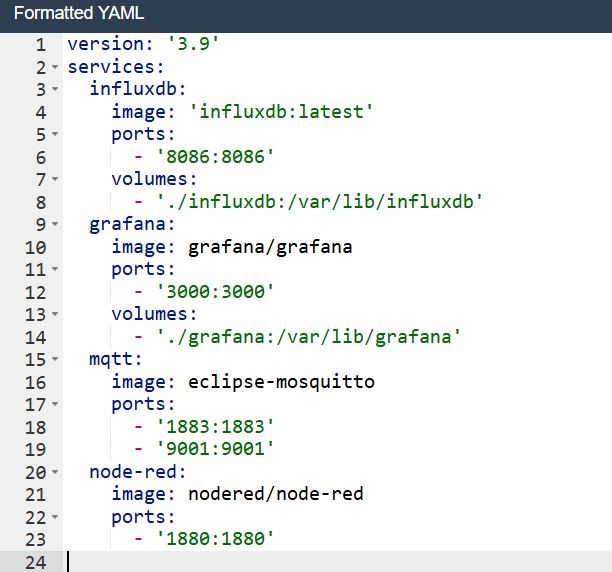The height and width of the screenshot is (572, 612).
Task: Click the grafana/grafana image value
Action: click(x=270, y=248)
